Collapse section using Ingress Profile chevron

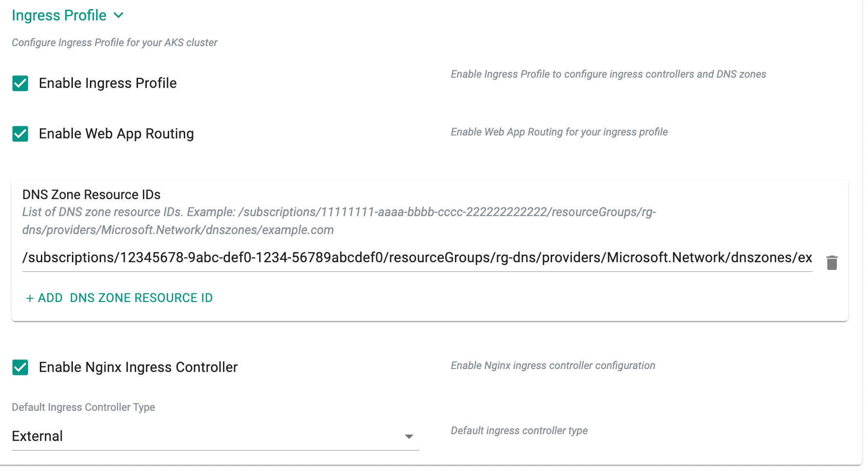[119, 16]
